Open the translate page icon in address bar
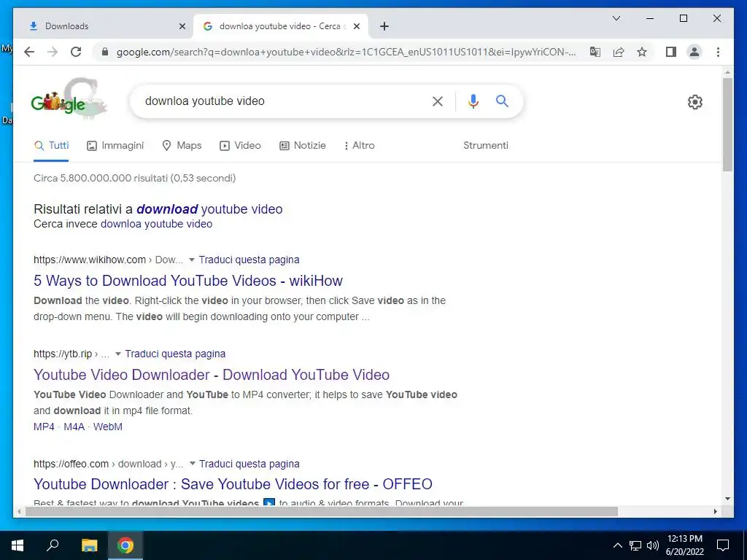The image size is (747, 560). tap(595, 52)
